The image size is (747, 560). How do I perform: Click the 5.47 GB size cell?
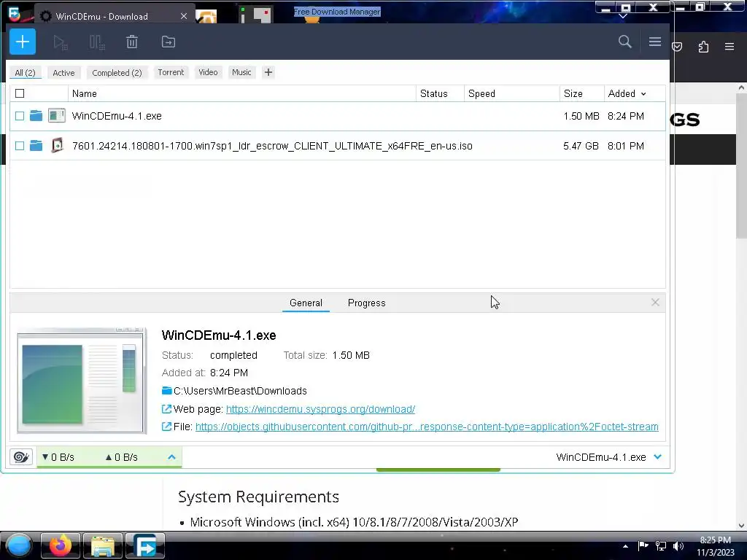point(581,146)
